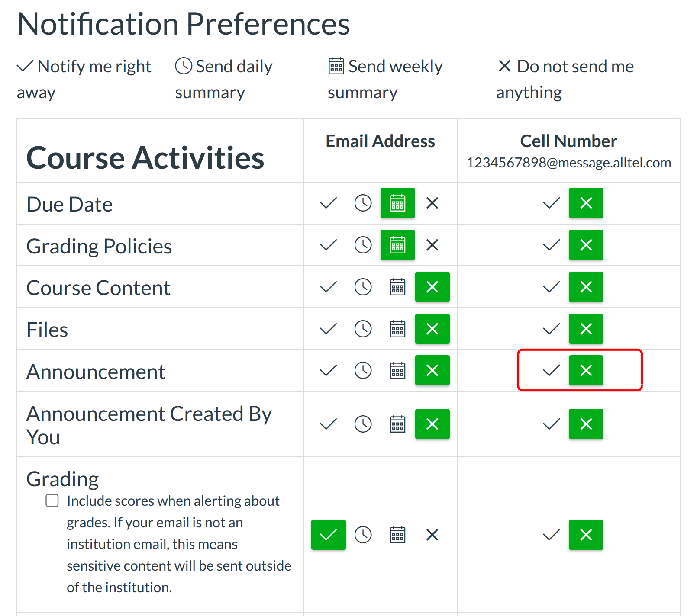Turn on cell notifications for Due Date
Image resolution: width=697 pixels, height=616 pixels.
[550, 203]
